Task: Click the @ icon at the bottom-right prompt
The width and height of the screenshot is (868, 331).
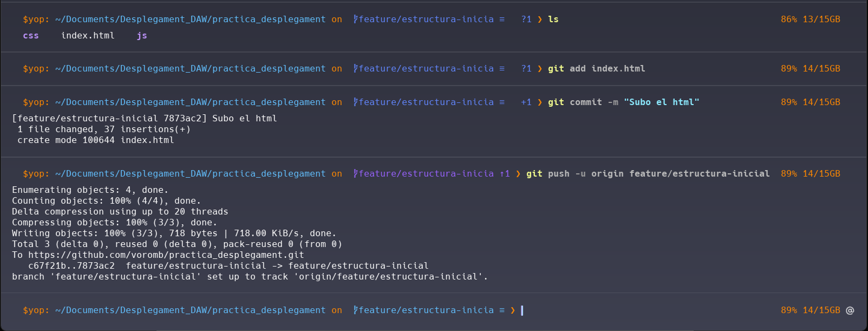Action: click(850, 310)
